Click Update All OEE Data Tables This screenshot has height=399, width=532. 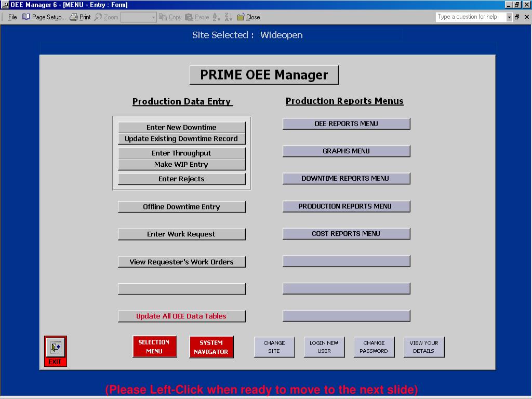tap(181, 316)
